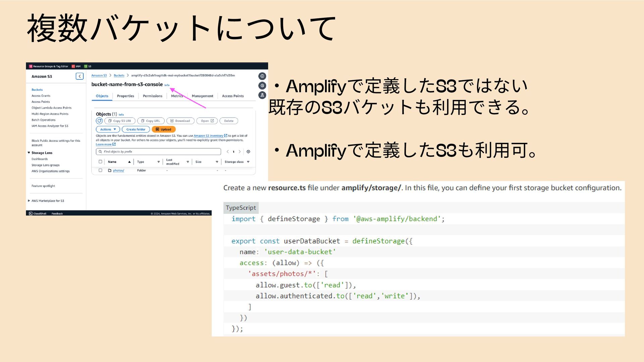Open the Amazon S3 inventory link
The image size is (644, 362).
tap(210, 136)
